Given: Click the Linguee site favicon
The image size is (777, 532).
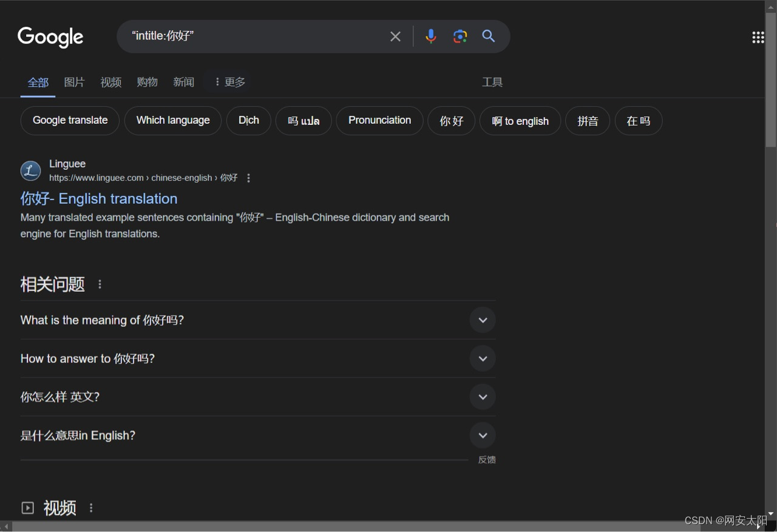Looking at the screenshot, I should pyautogui.click(x=30, y=171).
